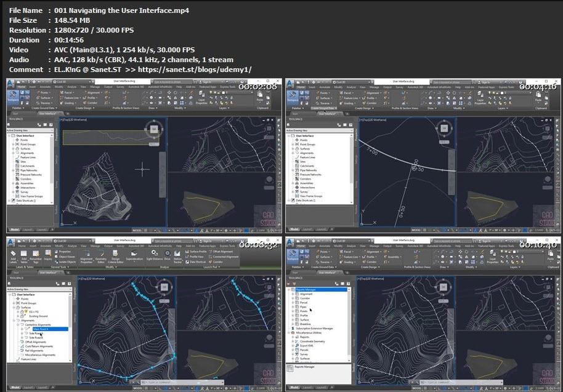
Task: Toggle the MODEL status bar button in the 00:04:16 frame
Action: [416, 230]
